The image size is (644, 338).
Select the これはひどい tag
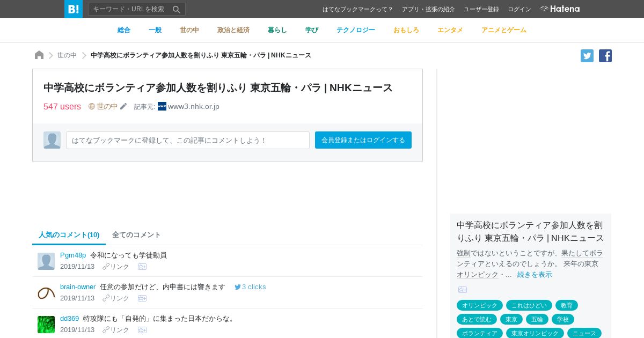point(529,305)
